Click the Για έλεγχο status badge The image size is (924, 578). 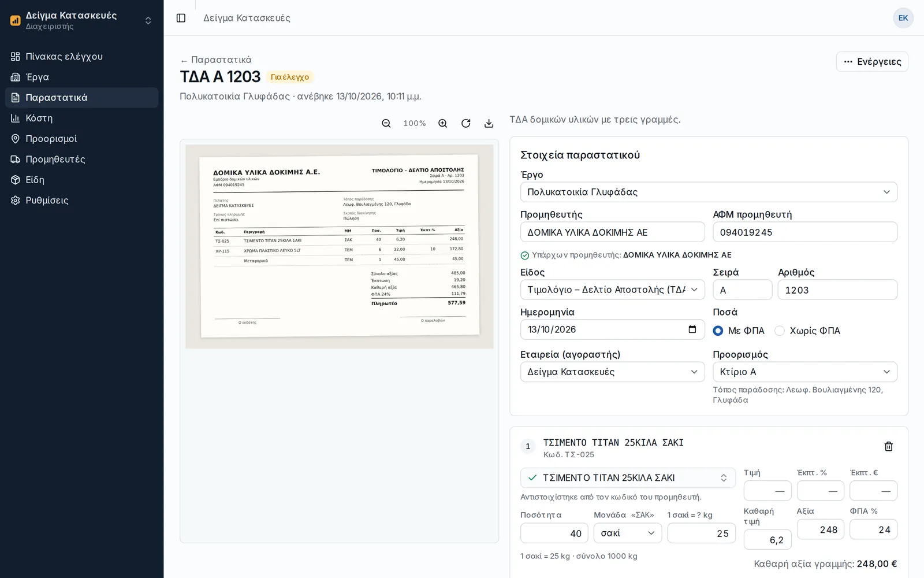pos(290,77)
